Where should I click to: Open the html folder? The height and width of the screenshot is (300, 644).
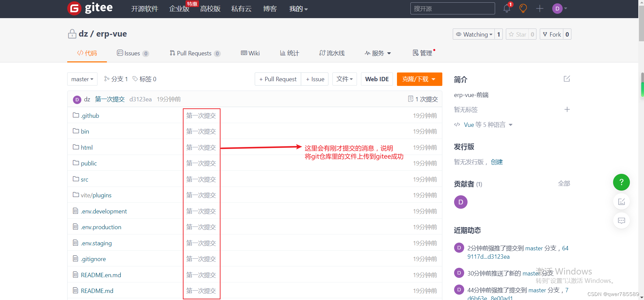87,148
